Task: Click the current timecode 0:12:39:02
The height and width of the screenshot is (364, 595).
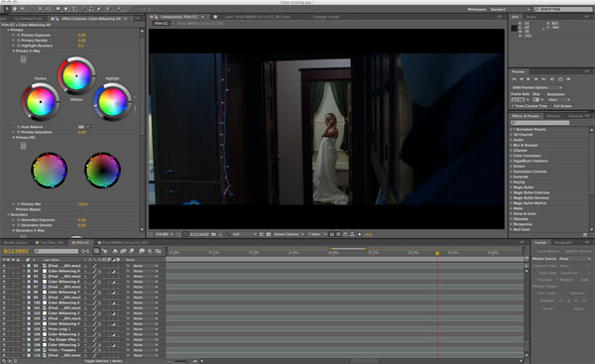Action: click(16, 251)
